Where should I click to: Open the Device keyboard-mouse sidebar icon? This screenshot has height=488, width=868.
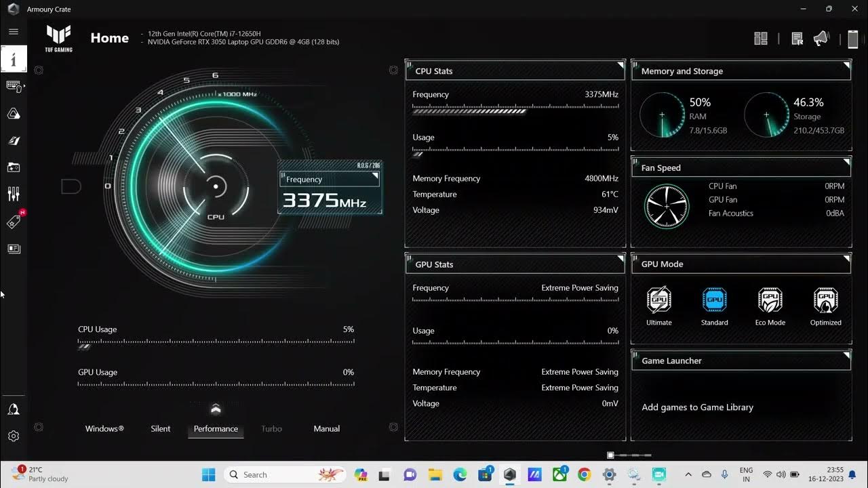coord(14,86)
